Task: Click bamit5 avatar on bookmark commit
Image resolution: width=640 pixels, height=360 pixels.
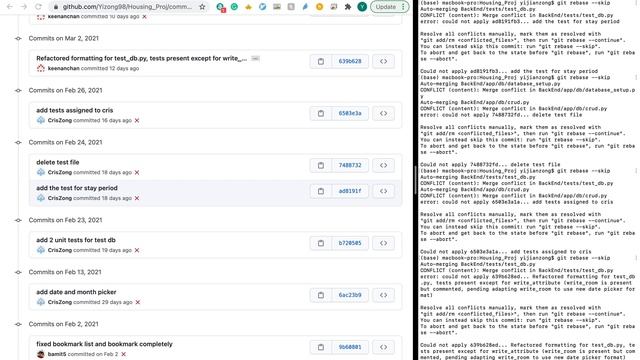Action: pos(40,354)
